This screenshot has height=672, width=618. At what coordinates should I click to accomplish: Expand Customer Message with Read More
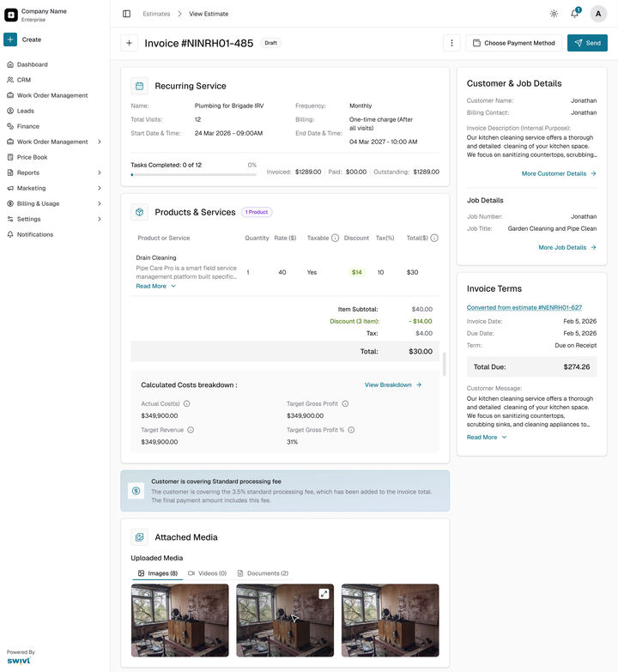[487, 437]
